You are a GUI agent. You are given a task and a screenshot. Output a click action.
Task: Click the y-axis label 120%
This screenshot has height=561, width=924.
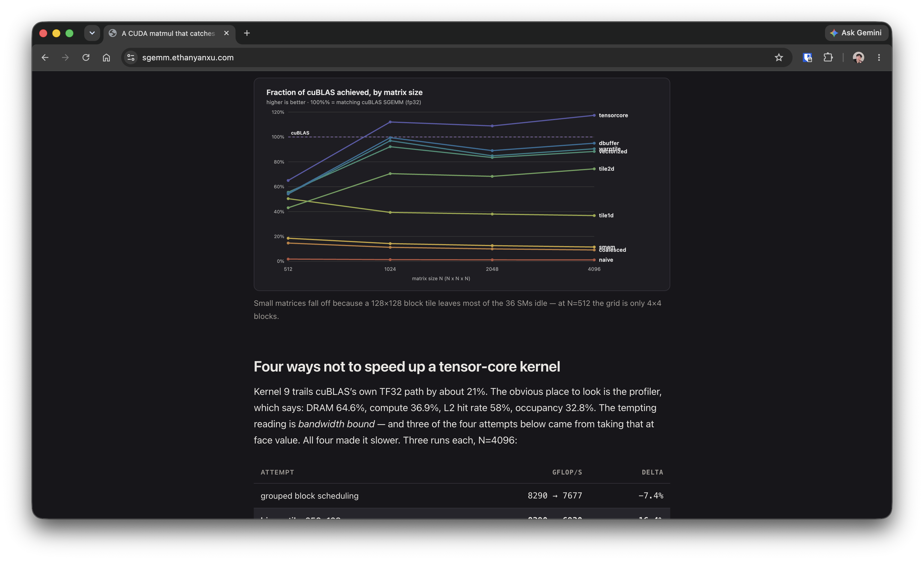[278, 112]
